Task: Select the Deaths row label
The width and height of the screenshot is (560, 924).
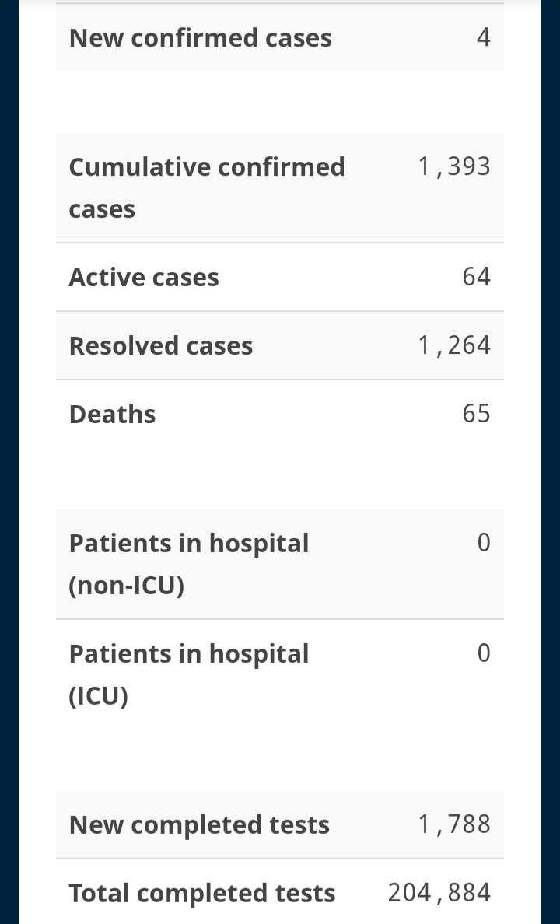Action: [x=112, y=415]
